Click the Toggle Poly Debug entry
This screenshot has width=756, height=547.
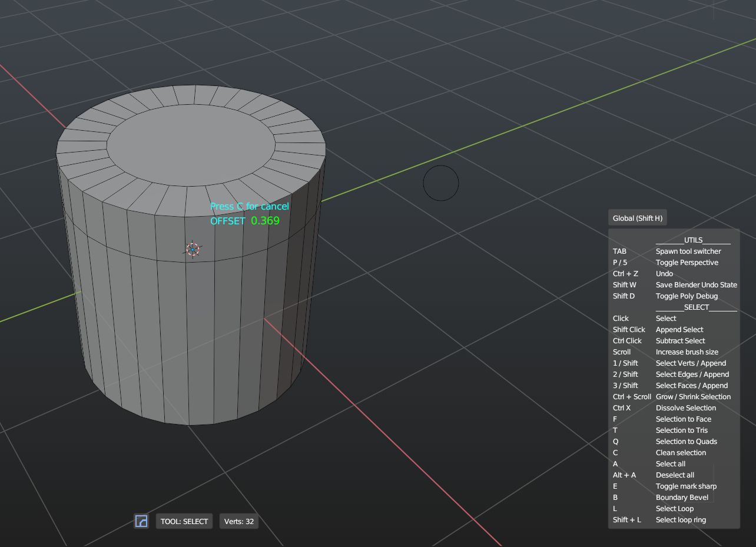pyautogui.click(x=687, y=296)
